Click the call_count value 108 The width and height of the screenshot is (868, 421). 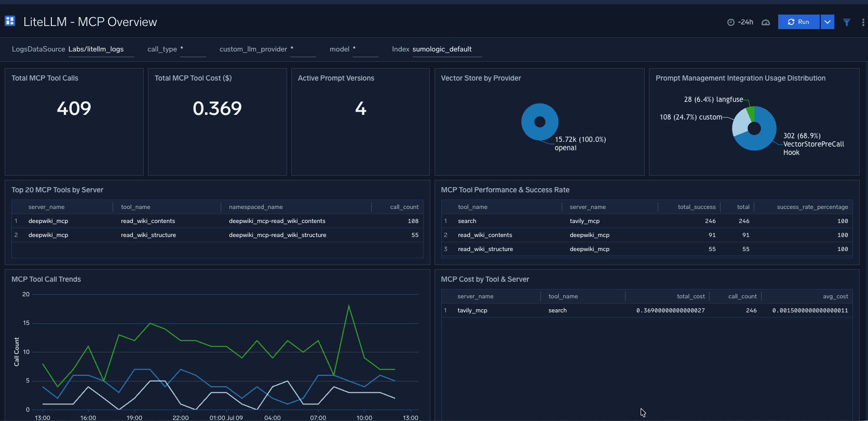(x=413, y=221)
